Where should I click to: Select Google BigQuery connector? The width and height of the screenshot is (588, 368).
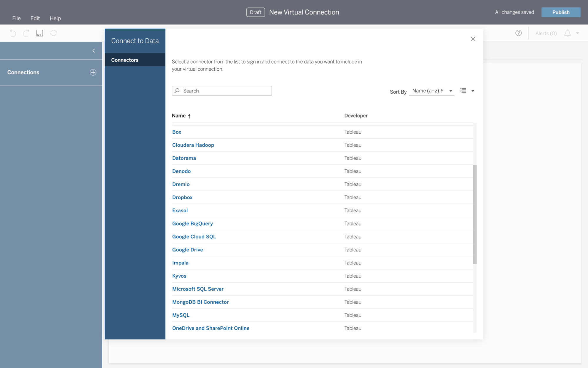tap(192, 223)
